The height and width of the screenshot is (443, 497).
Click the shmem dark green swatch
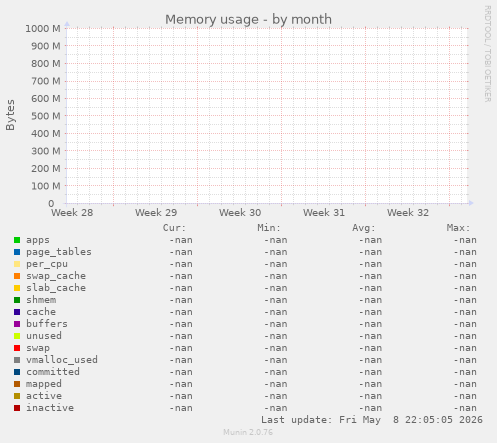[17, 300]
